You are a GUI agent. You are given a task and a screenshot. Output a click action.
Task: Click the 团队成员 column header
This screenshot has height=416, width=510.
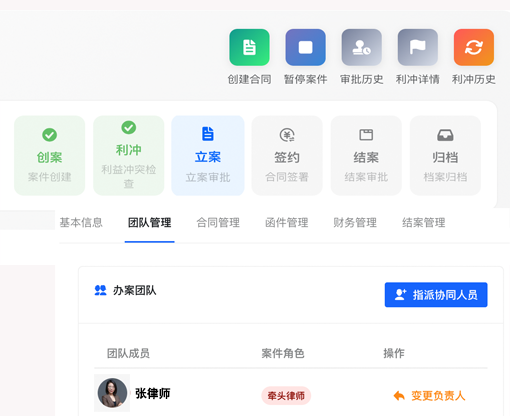[x=128, y=353]
